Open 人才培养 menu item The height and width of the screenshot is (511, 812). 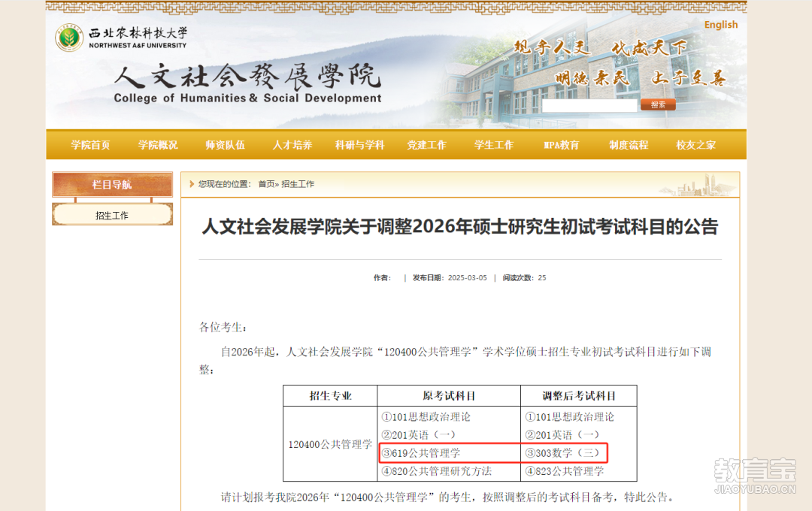(292, 145)
